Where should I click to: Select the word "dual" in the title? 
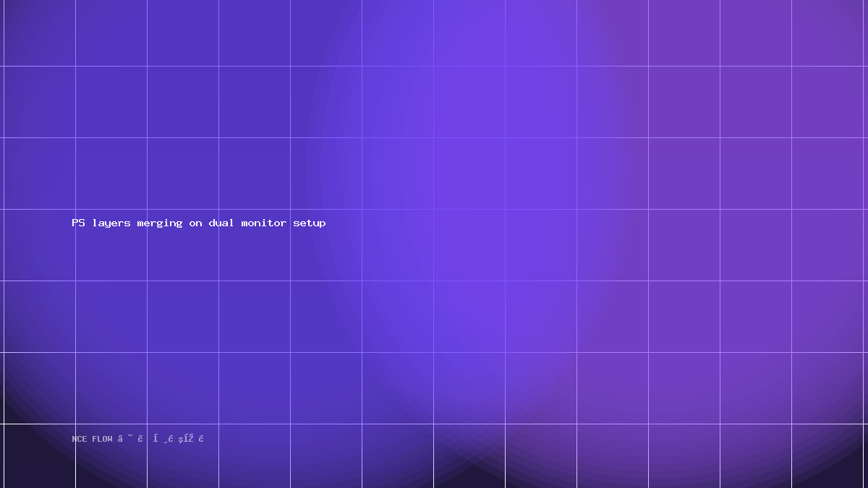(222, 223)
